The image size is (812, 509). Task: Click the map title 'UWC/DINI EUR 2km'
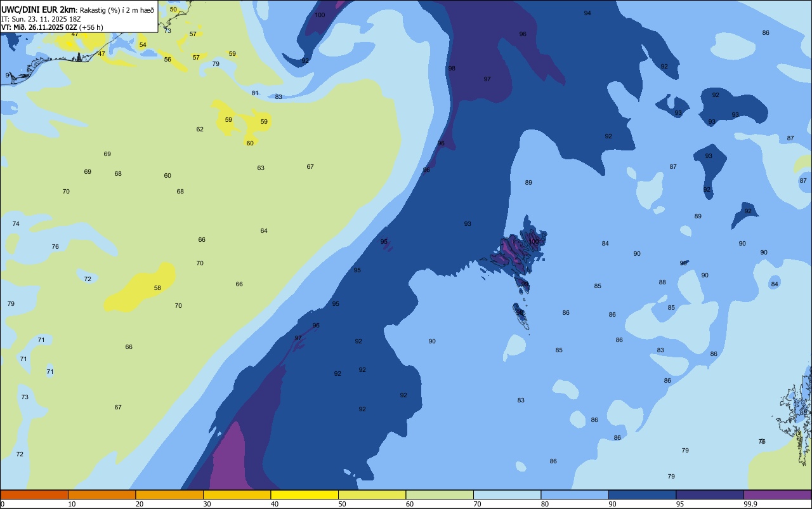[39, 10]
